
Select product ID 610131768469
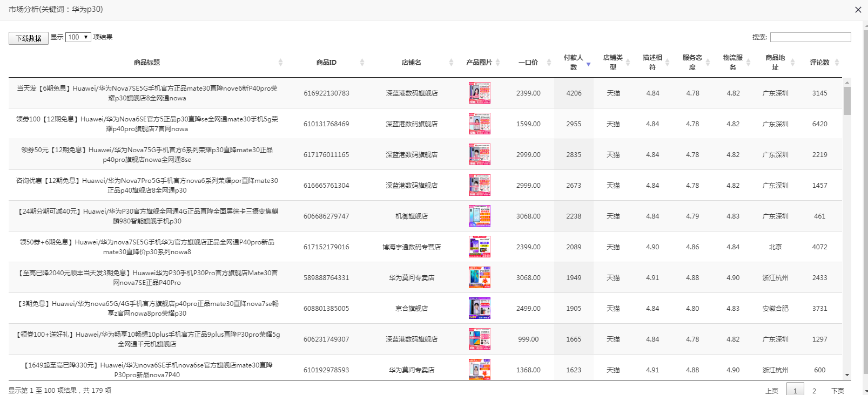coord(326,124)
